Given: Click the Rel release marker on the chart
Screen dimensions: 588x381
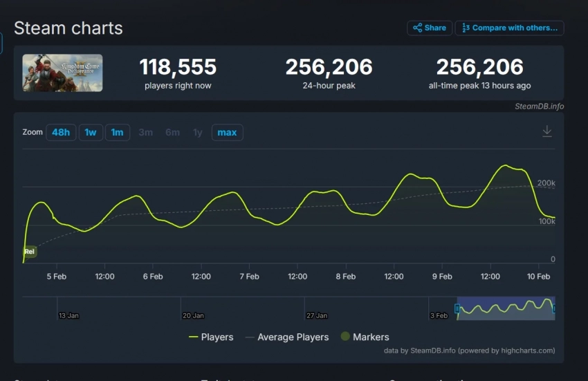Looking at the screenshot, I should 29,252.
